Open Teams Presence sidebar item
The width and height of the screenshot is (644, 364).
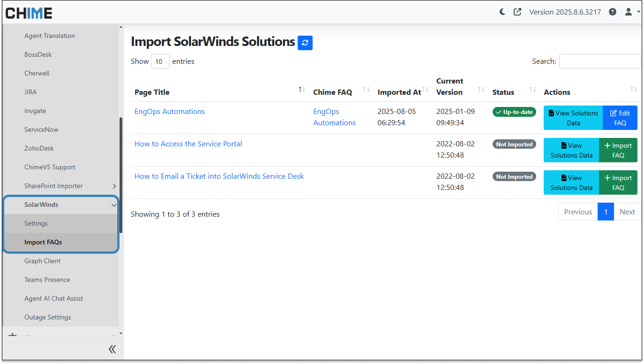47,280
